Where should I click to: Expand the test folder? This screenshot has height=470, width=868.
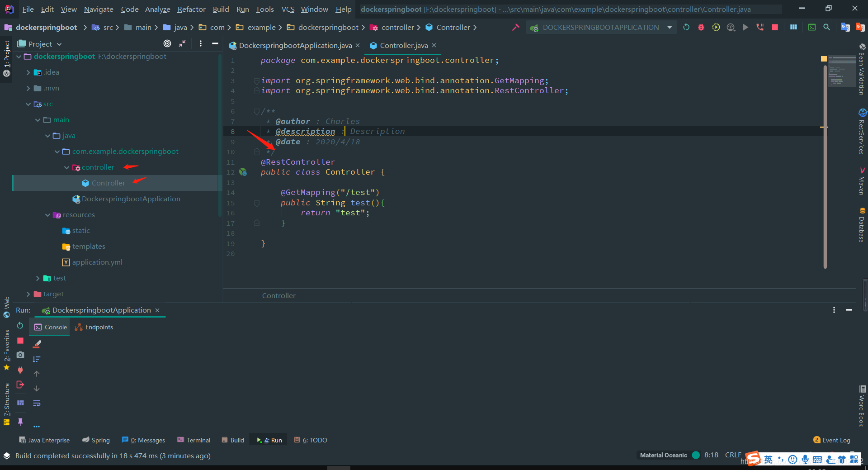click(x=38, y=278)
